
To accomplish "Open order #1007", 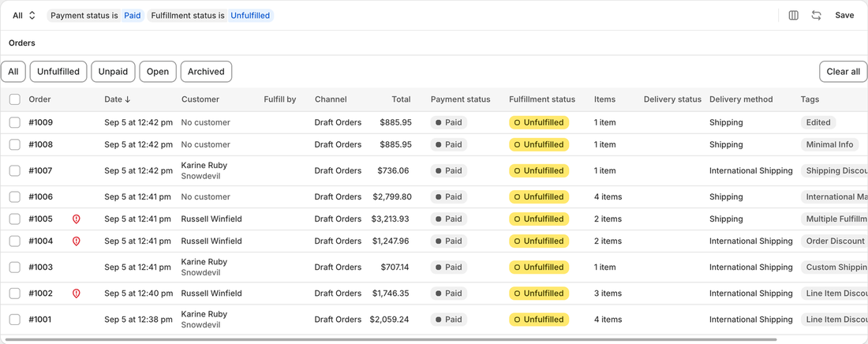I will pos(40,170).
